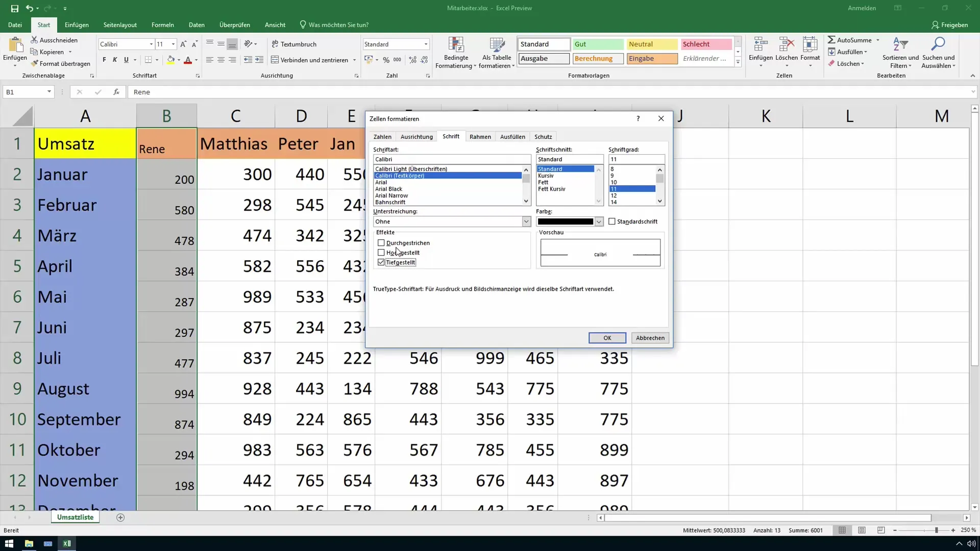Screen dimensions: 980x551
Task: Switch to the Rahmen tab in dialog
Action: click(482, 137)
